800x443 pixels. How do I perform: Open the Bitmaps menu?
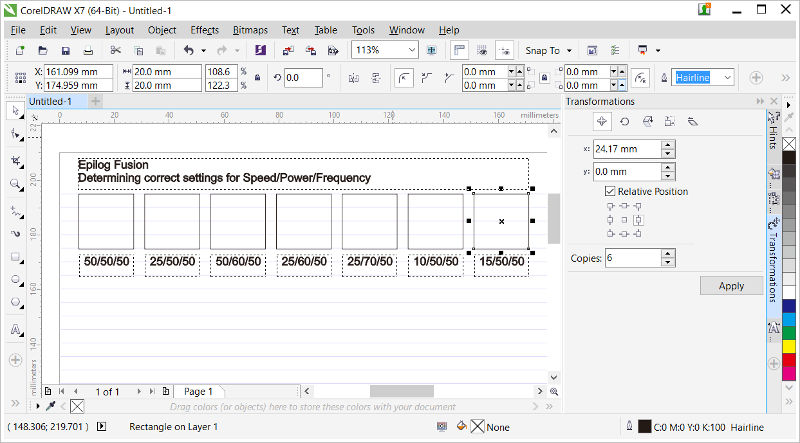tap(250, 30)
